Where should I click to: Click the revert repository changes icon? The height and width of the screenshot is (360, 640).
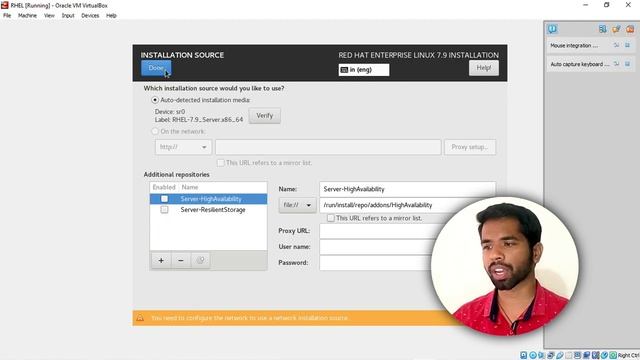point(200,260)
